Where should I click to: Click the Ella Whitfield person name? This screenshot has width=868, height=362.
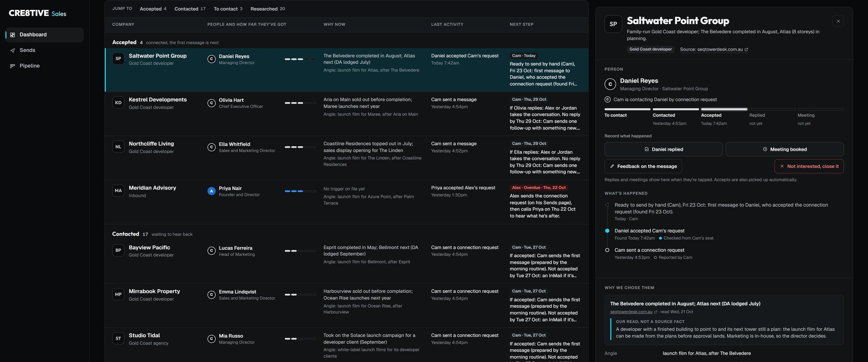[234, 144]
